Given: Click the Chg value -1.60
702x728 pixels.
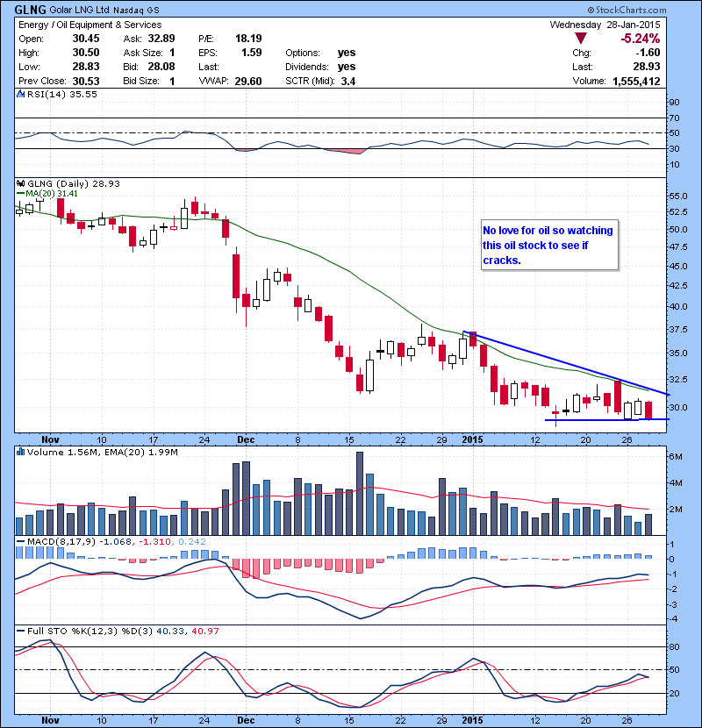Looking at the screenshot, I should click(x=648, y=53).
